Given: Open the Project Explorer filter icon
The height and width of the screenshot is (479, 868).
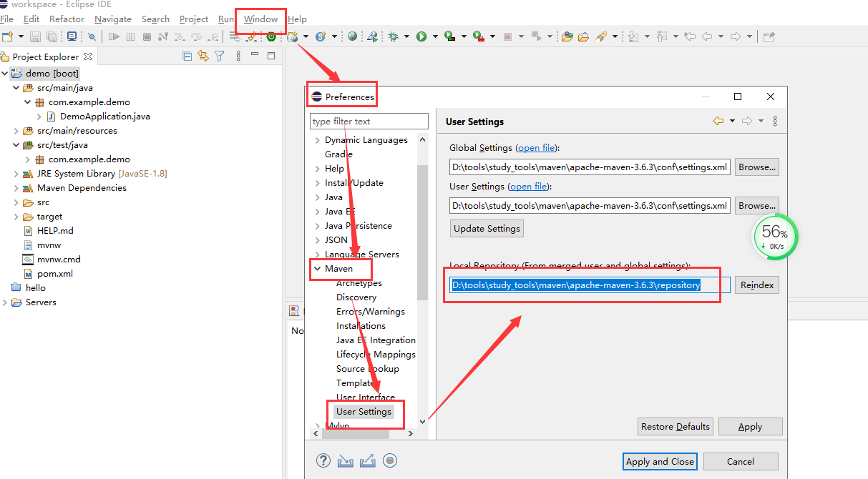Looking at the screenshot, I should tap(220, 56).
